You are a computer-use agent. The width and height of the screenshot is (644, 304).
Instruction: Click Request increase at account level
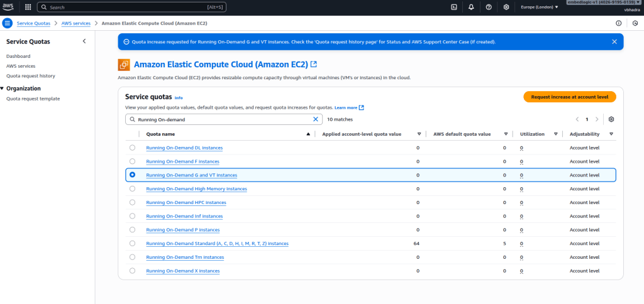pos(569,97)
